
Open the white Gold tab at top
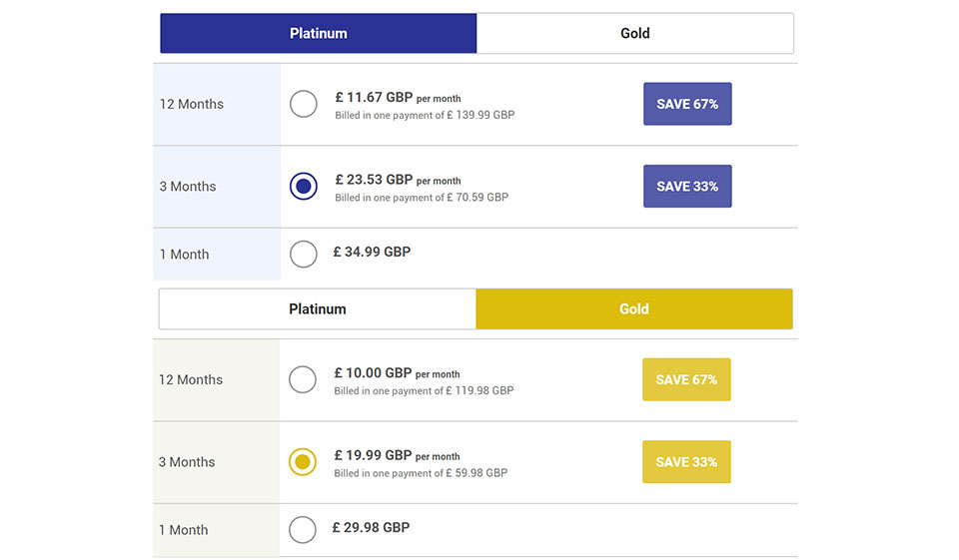point(635,33)
